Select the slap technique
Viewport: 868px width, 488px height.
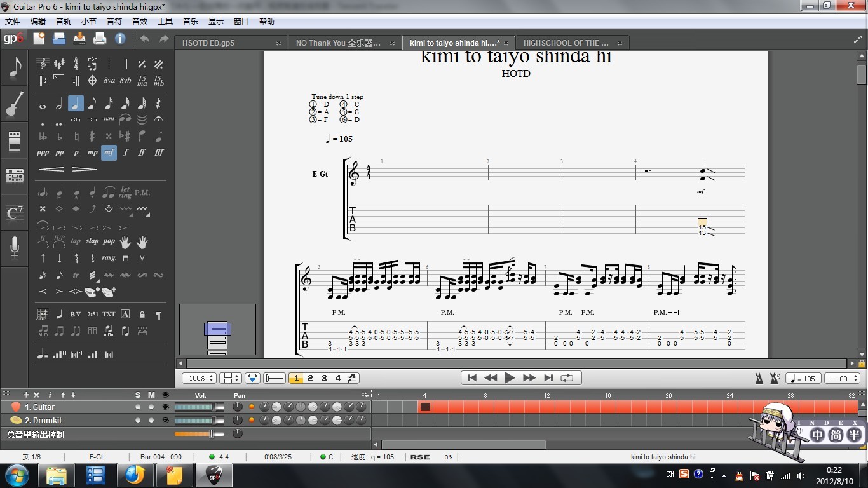tap(92, 241)
